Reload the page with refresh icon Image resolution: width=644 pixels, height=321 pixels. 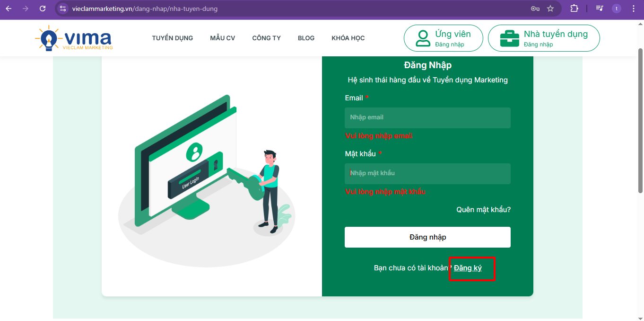[x=43, y=9]
